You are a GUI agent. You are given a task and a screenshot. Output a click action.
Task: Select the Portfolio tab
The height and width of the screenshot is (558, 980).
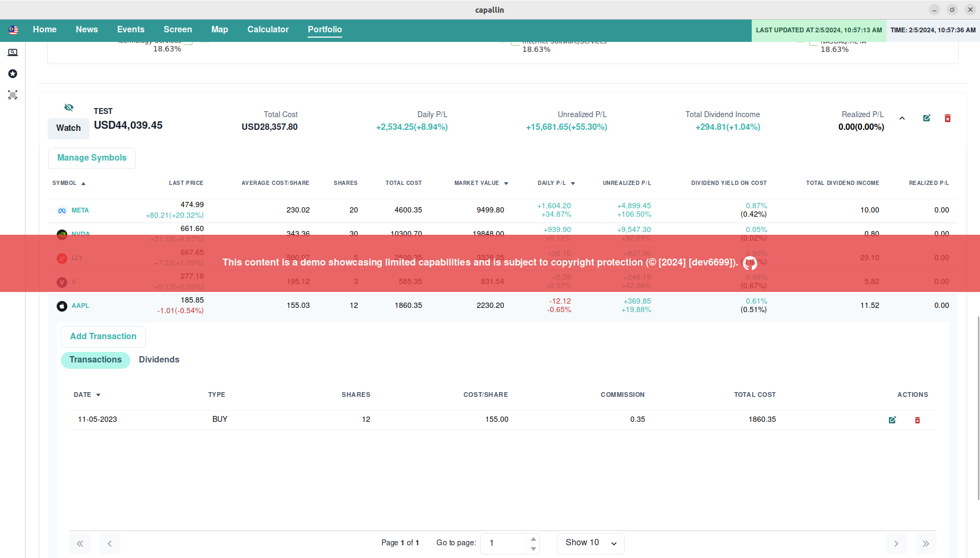tap(325, 30)
